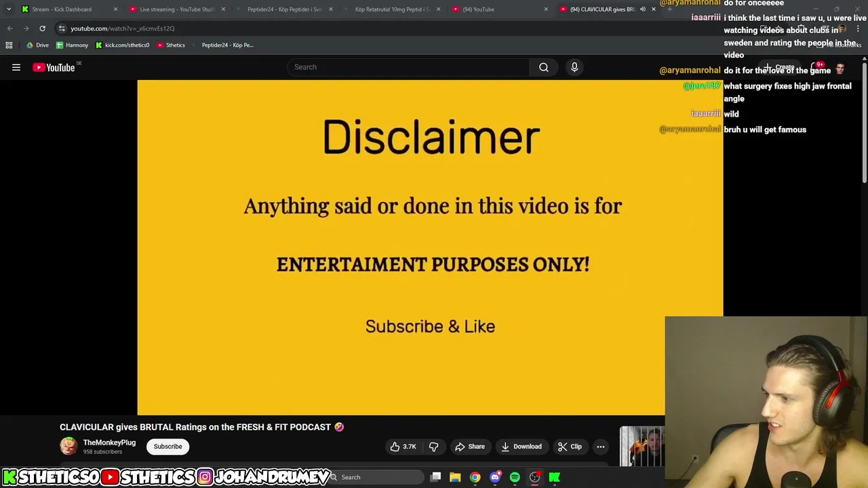Image resolution: width=868 pixels, height=488 pixels.
Task: Type in YouTube search field
Action: (x=408, y=67)
